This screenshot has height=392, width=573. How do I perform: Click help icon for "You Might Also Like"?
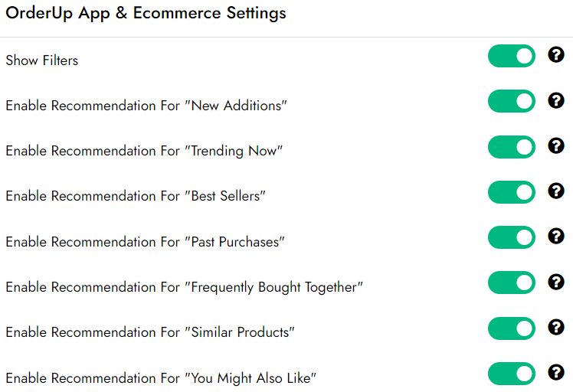pyautogui.click(x=556, y=372)
